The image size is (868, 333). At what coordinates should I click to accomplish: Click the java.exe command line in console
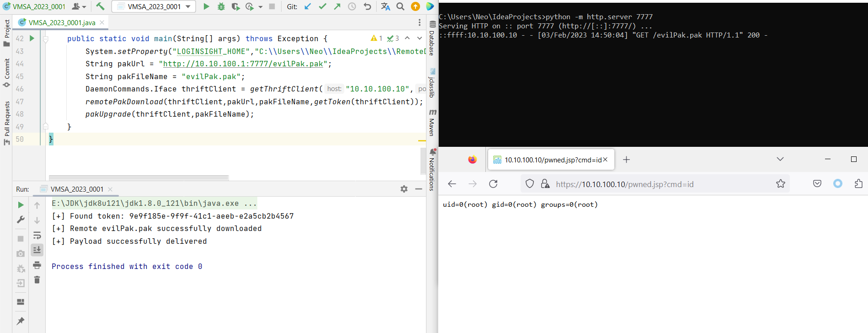pos(154,204)
